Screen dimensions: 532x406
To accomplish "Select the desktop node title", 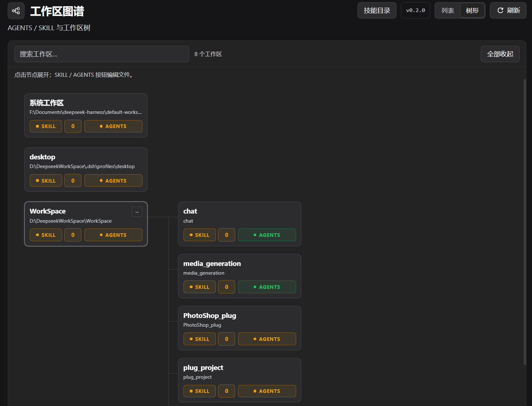I will [43, 157].
